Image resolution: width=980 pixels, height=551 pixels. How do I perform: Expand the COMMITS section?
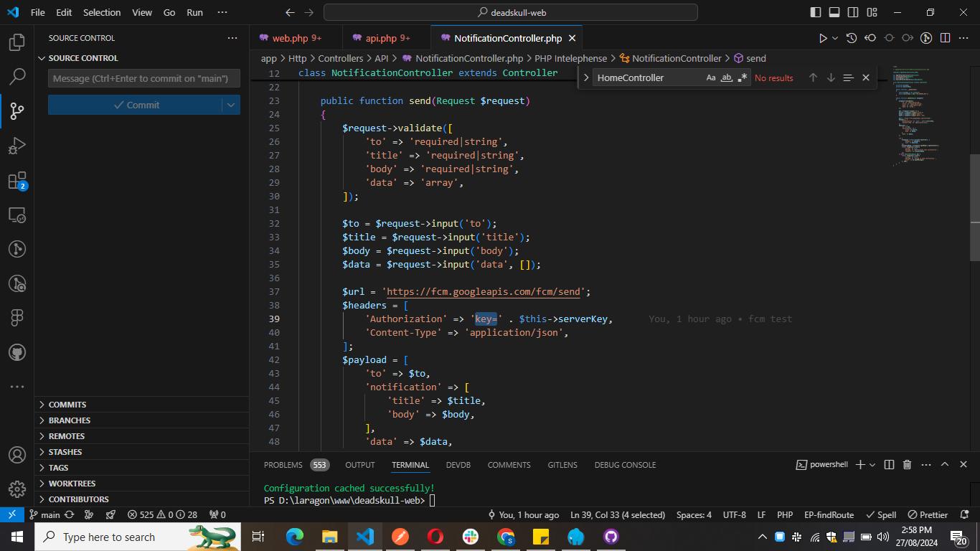(x=67, y=405)
